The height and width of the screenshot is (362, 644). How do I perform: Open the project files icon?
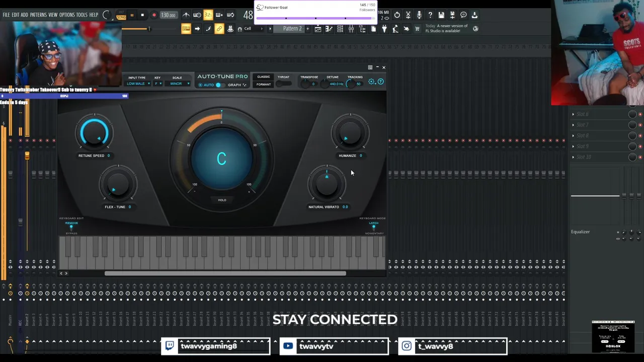coord(373,29)
